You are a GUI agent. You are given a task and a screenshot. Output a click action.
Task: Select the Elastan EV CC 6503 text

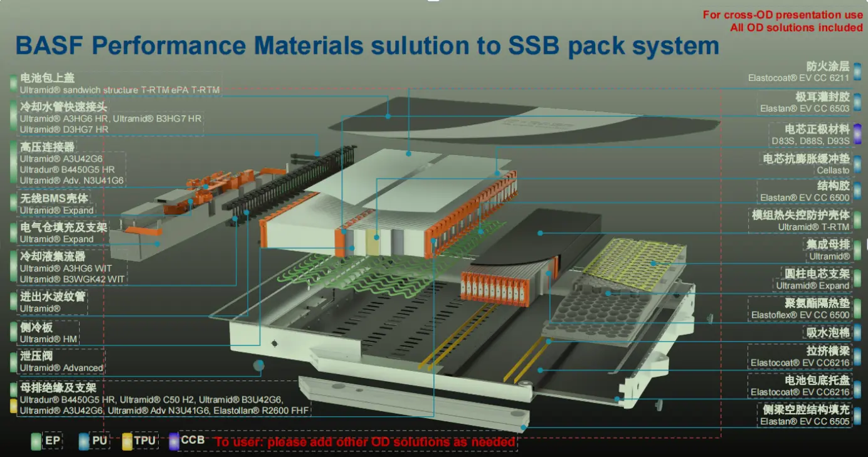coord(805,108)
